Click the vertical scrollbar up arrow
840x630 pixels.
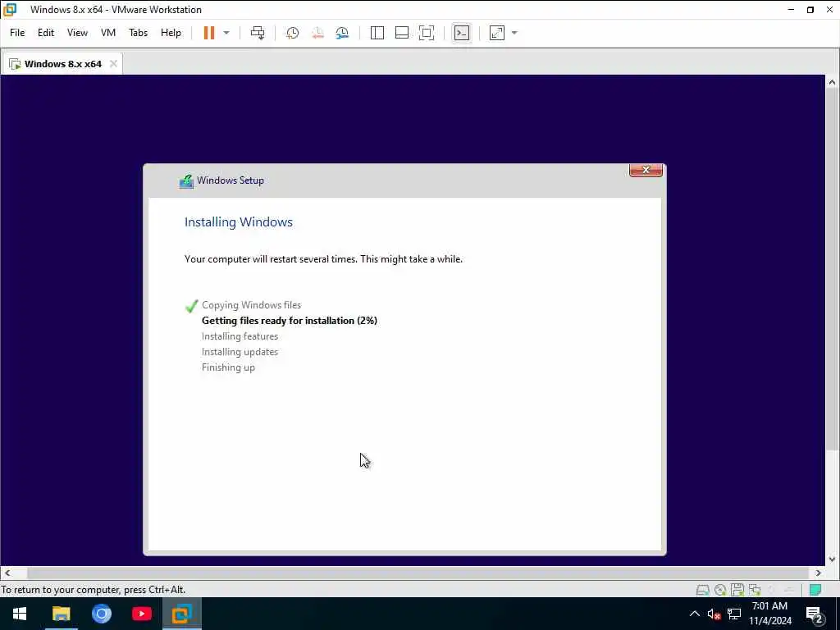click(x=832, y=82)
